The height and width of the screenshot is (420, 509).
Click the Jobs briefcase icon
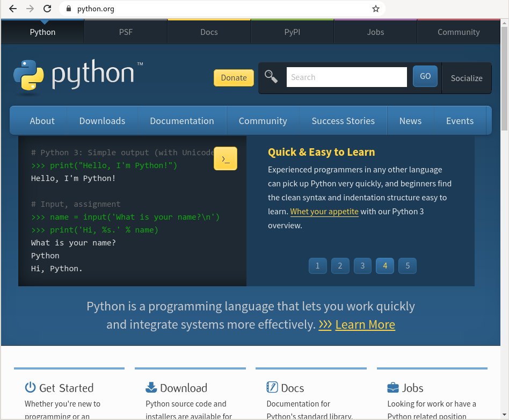click(x=393, y=388)
